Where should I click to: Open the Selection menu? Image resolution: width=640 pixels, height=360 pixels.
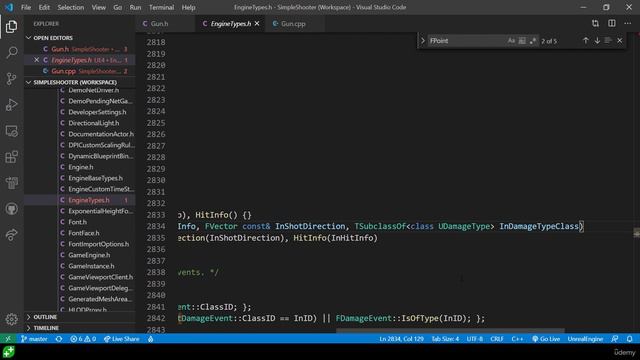71,7
